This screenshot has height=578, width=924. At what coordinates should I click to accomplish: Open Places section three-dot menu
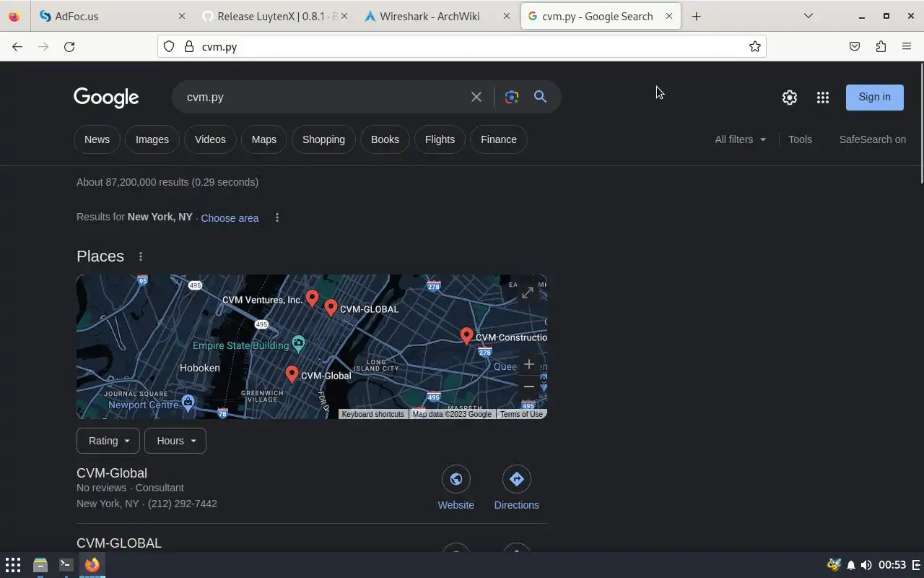[x=141, y=256]
